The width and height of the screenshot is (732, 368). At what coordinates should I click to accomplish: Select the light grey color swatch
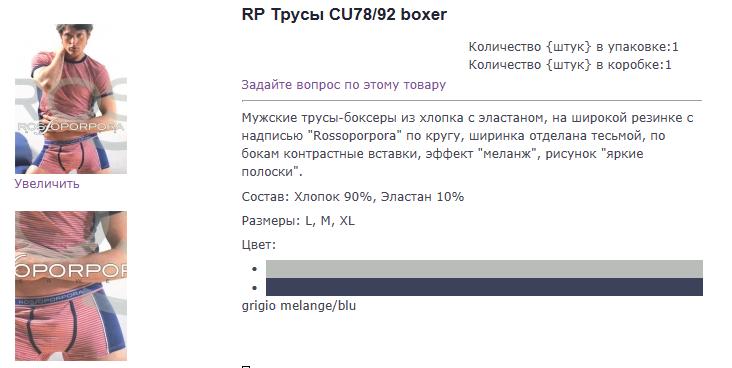pyautogui.click(x=484, y=269)
